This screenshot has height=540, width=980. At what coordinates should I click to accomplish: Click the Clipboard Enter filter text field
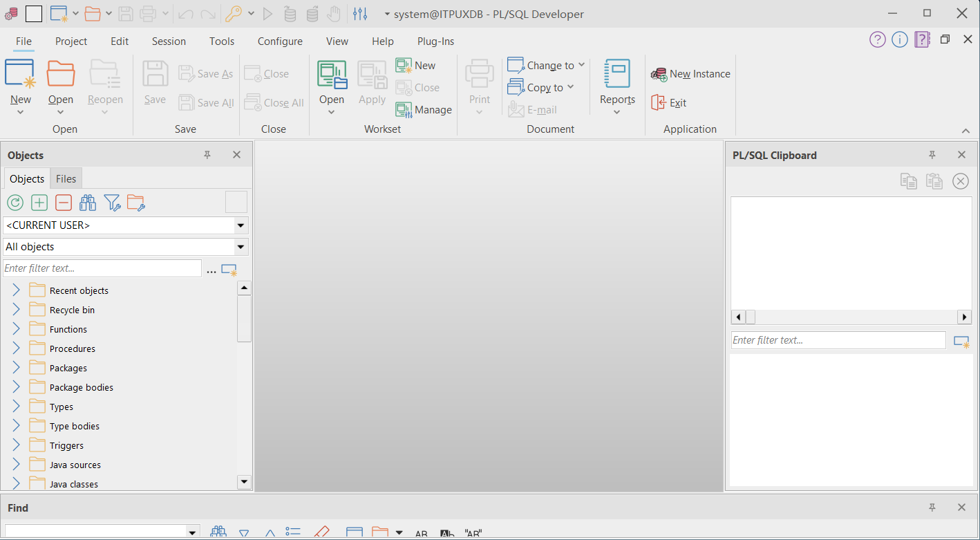(838, 340)
